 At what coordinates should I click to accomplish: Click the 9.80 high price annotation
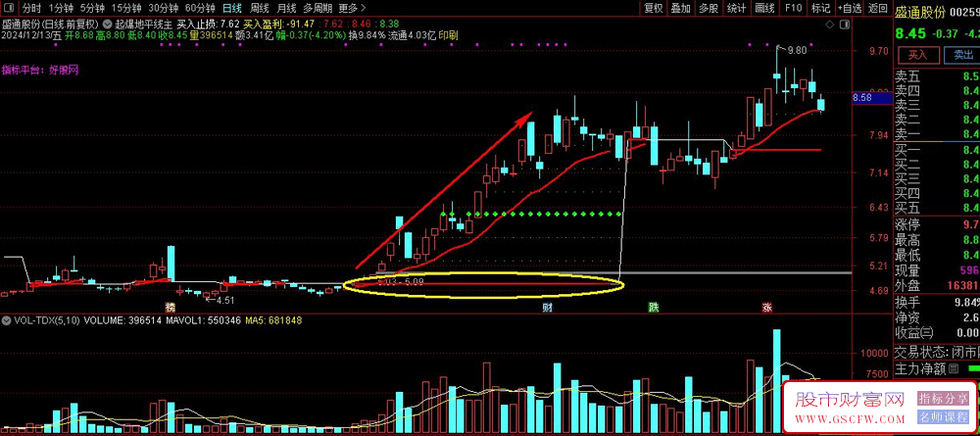pyautogui.click(x=797, y=50)
